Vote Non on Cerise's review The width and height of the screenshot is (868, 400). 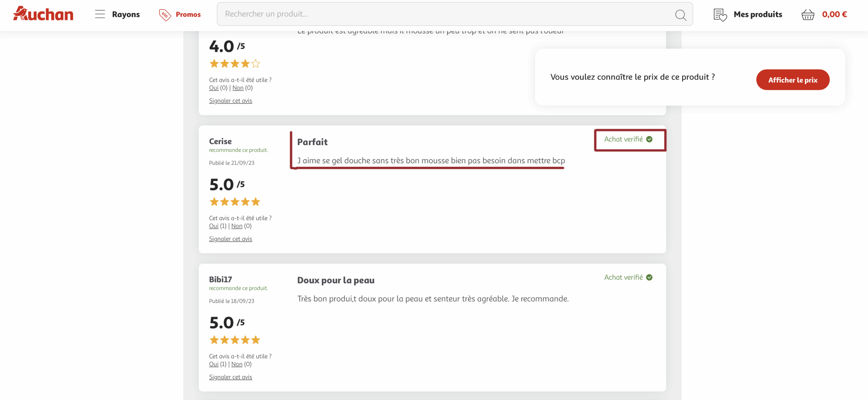coord(237,226)
